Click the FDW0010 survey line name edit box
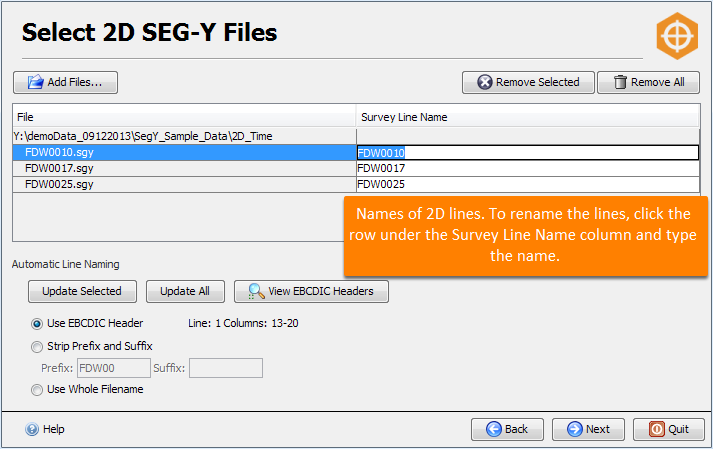The height and width of the screenshot is (449, 713). 528,153
